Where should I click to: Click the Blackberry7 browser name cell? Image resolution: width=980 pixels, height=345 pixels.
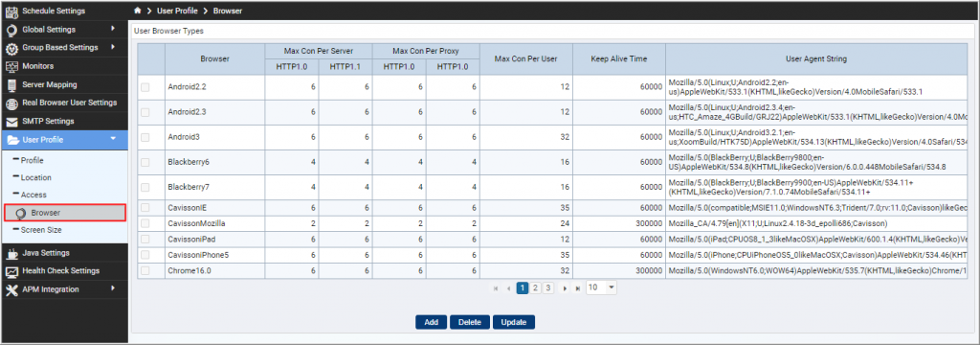point(215,187)
